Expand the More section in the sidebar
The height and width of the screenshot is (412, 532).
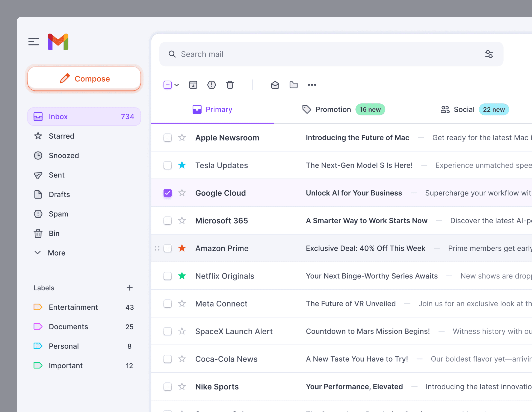[50, 253]
